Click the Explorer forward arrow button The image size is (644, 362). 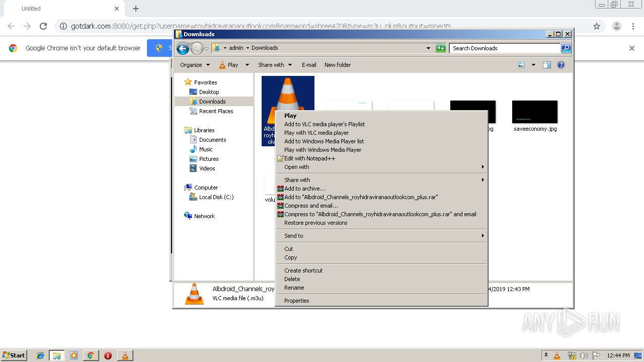(x=197, y=48)
